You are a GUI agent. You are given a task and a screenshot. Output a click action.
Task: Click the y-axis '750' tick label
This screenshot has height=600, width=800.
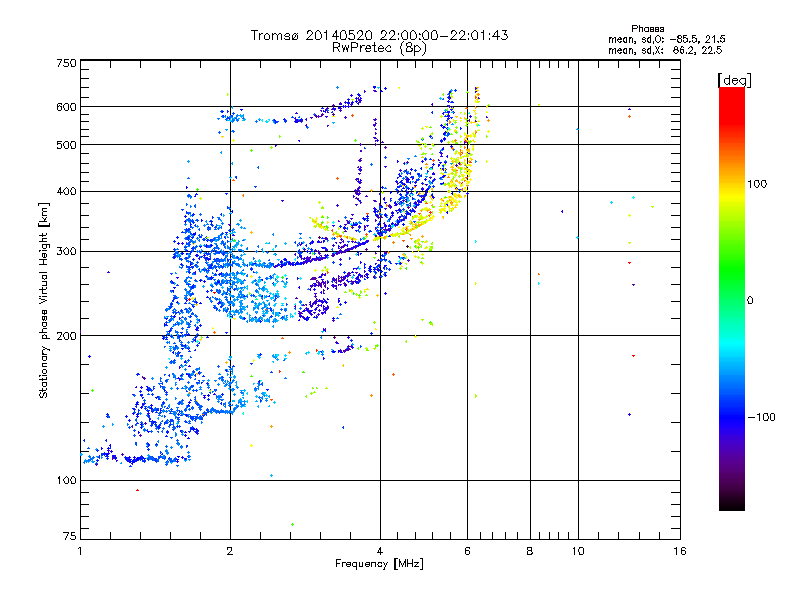tap(66, 63)
